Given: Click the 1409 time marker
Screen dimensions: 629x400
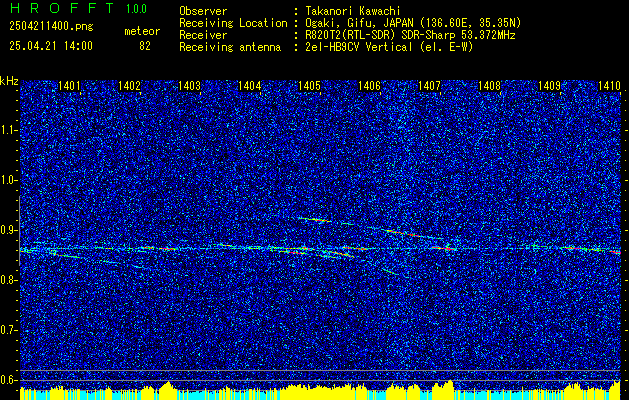Looking at the screenshot, I should point(549,85).
